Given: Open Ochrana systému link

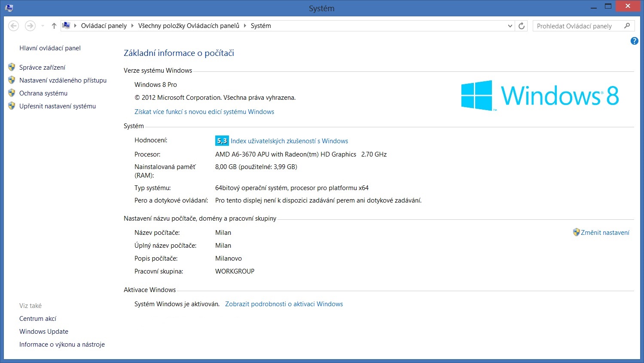Looking at the screenshot, I should tap(43, 93).
